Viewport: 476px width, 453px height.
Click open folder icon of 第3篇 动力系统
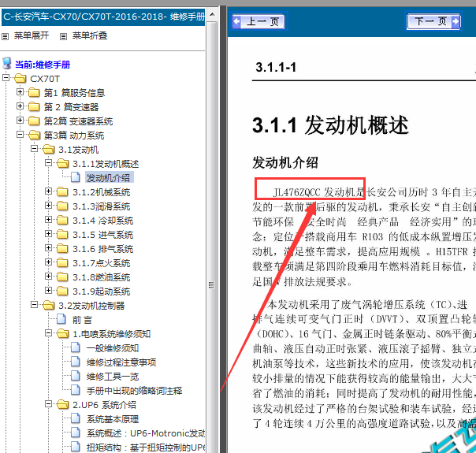click(35, 135)
